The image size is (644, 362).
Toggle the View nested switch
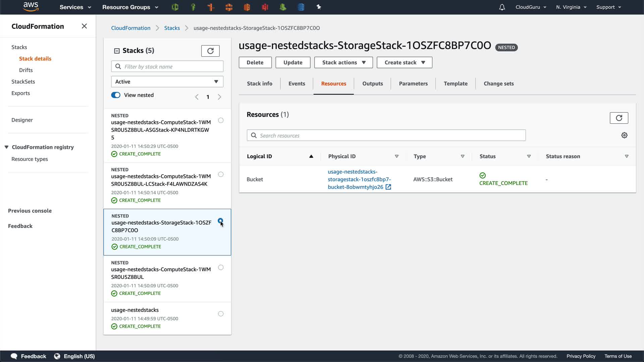coord(116,95)
